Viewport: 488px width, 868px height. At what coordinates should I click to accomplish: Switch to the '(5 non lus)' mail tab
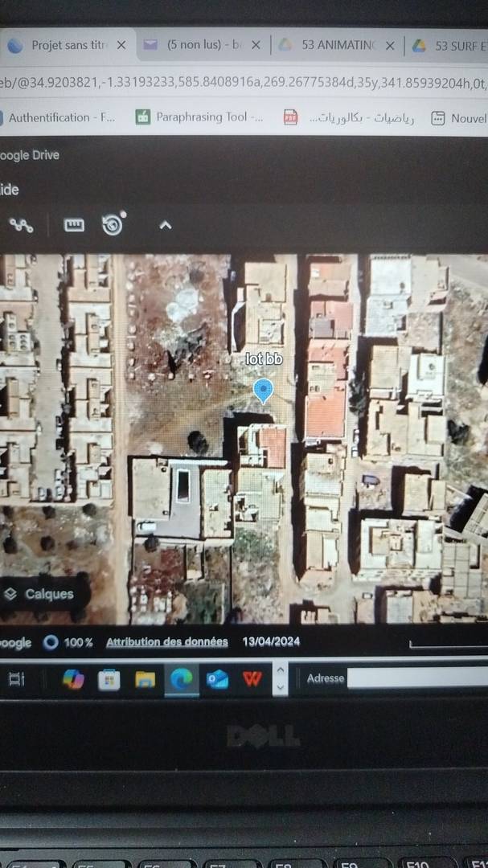click(201, 46)
